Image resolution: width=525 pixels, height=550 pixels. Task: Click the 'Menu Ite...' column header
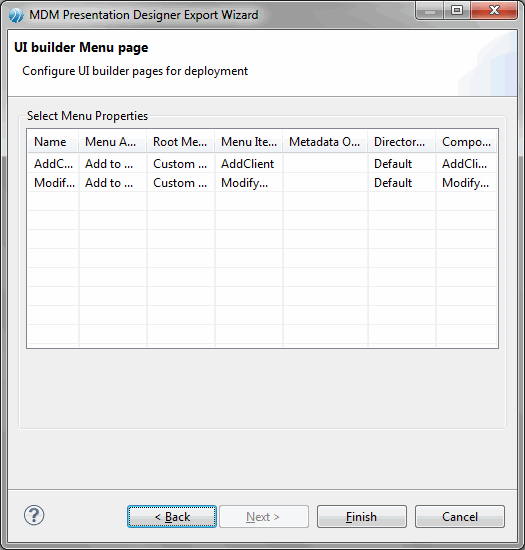point(249,142)
